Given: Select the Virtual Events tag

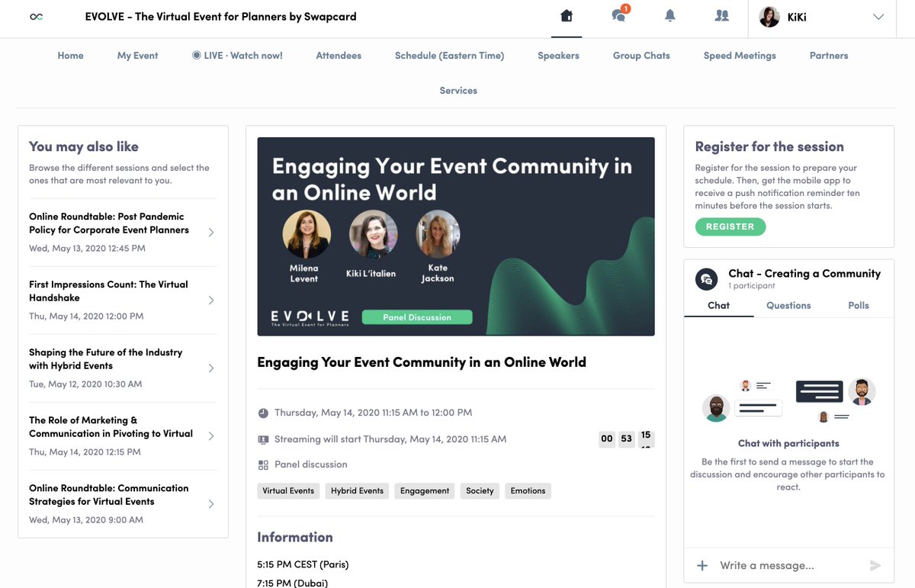Looking at the screenshot, I should [x=288, y=491].
